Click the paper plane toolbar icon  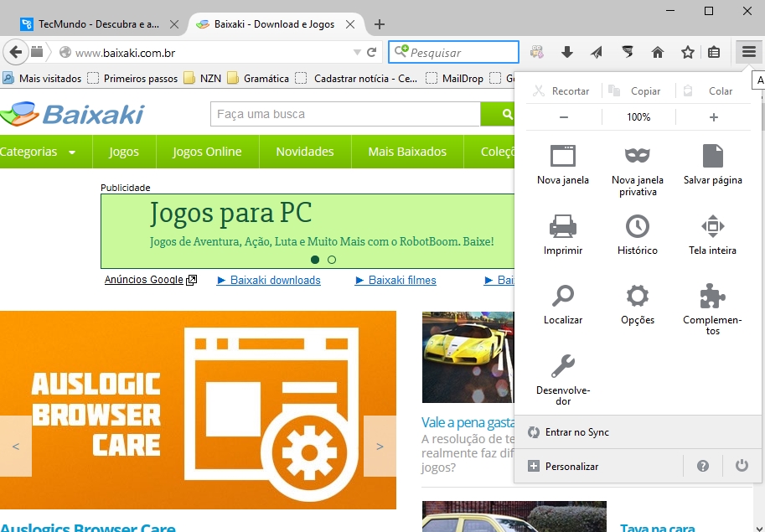(x=597, y=52)
